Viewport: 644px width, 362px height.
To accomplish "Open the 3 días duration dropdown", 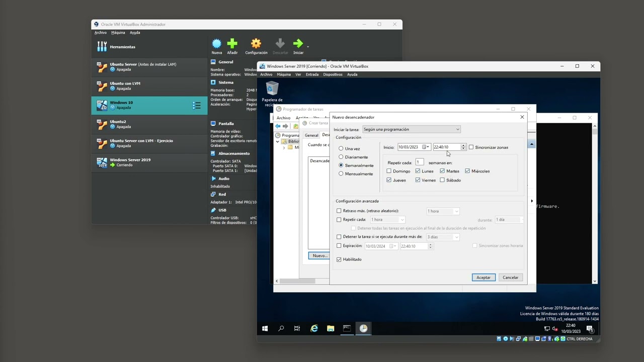I will 443,237.
